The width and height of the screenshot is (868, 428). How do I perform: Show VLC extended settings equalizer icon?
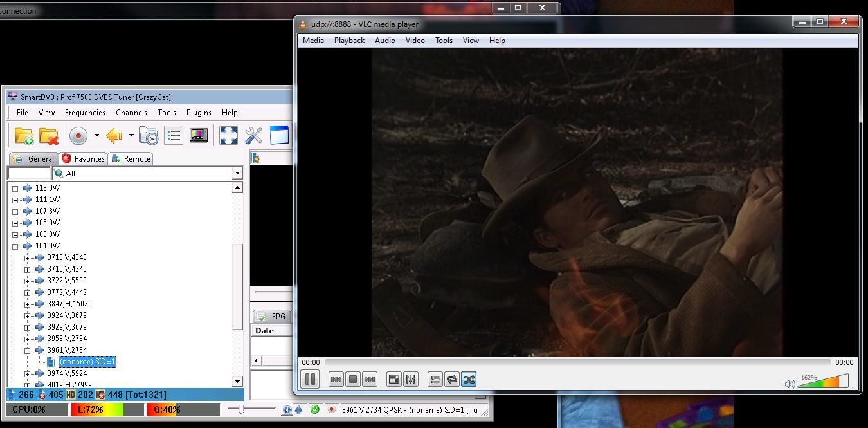point(411,380)
